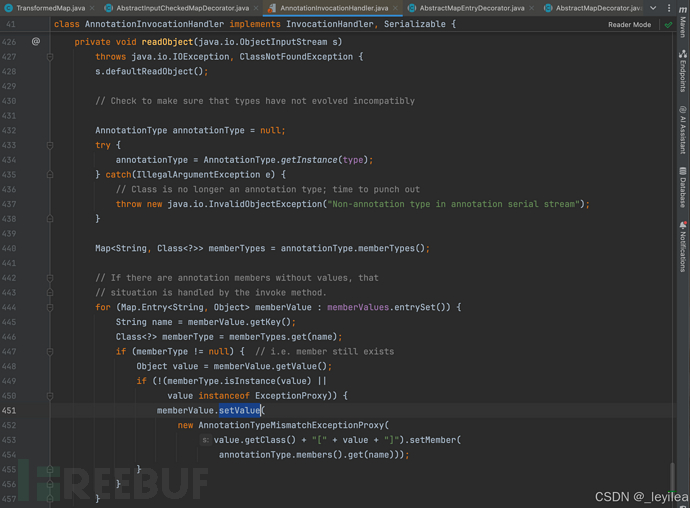Click memberValue.getKey() at line 445
Screen dimensions: 690x508
click(239, 322)
